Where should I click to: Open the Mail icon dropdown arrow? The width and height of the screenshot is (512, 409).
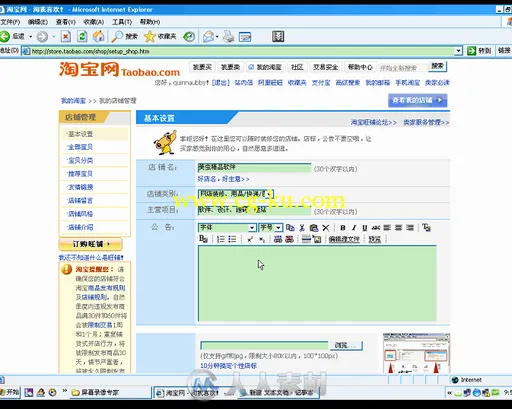(x=217, y=36)
